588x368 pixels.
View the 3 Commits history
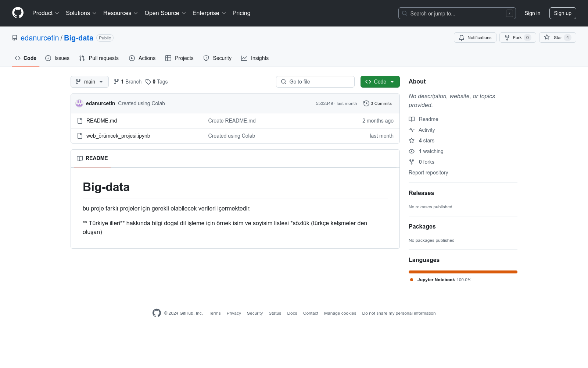377,103
